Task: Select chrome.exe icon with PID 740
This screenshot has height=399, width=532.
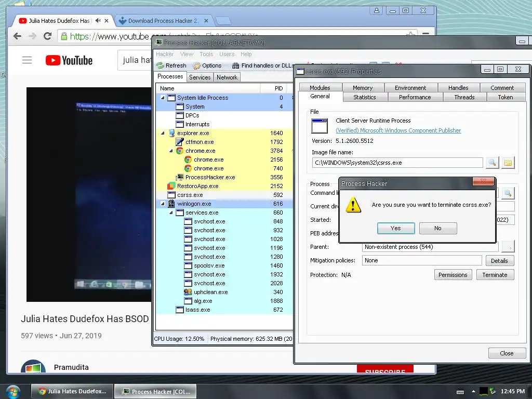Action: click(188, 168)
